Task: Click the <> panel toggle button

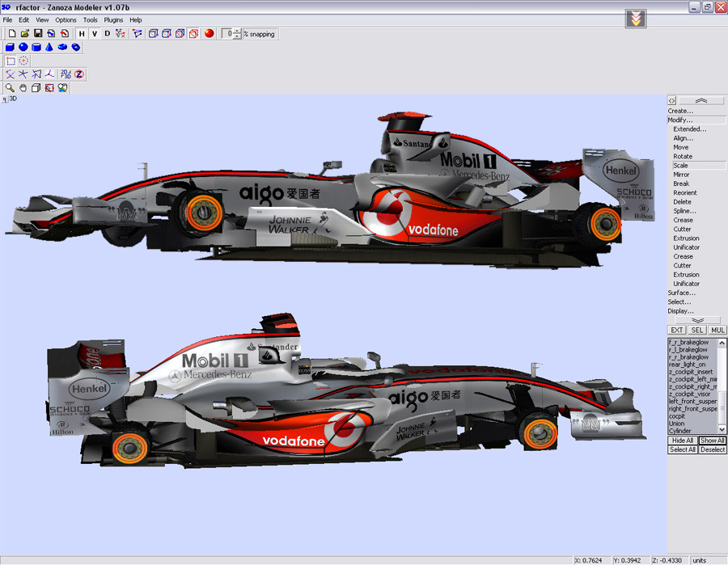Action: (x=672, y=100)
